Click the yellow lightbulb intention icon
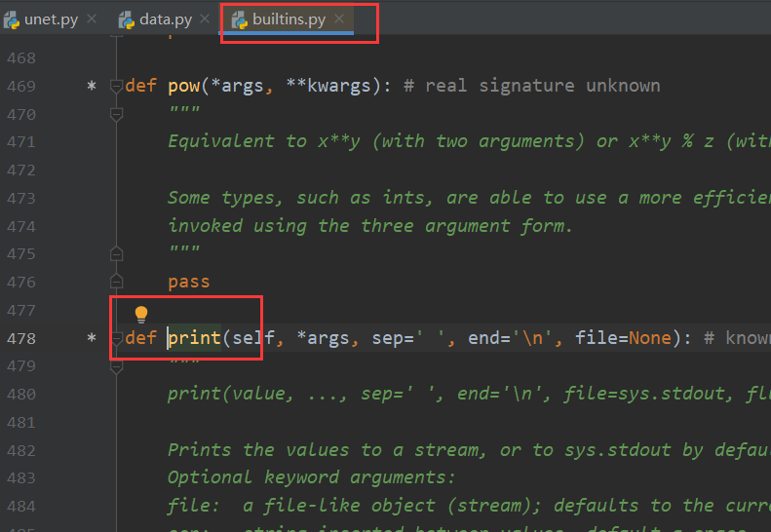 141,314
